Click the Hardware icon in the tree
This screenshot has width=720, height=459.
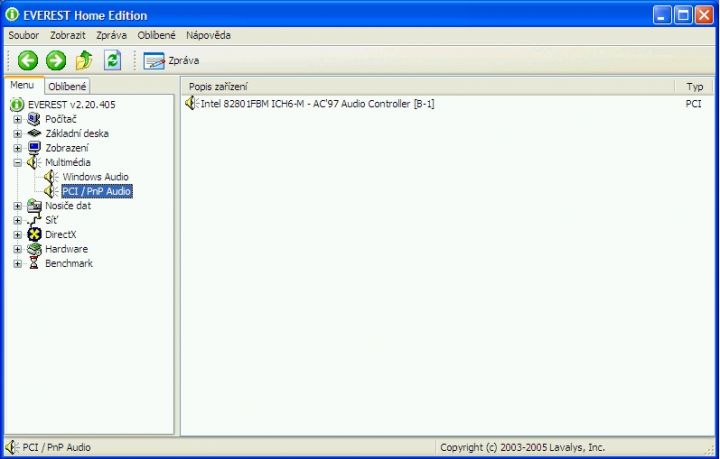[x=34, y=249]
